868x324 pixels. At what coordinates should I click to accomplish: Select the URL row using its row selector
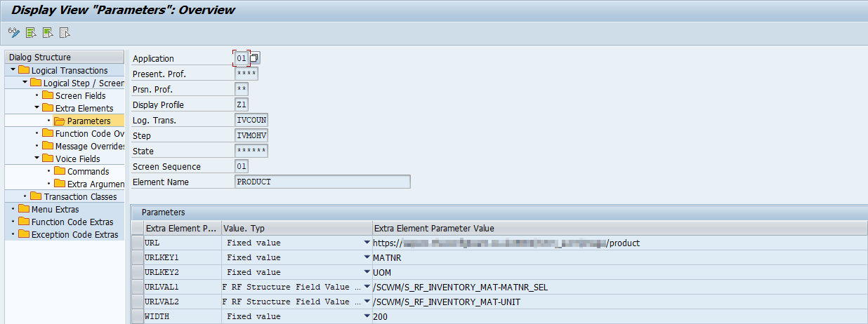click(137, 243)
